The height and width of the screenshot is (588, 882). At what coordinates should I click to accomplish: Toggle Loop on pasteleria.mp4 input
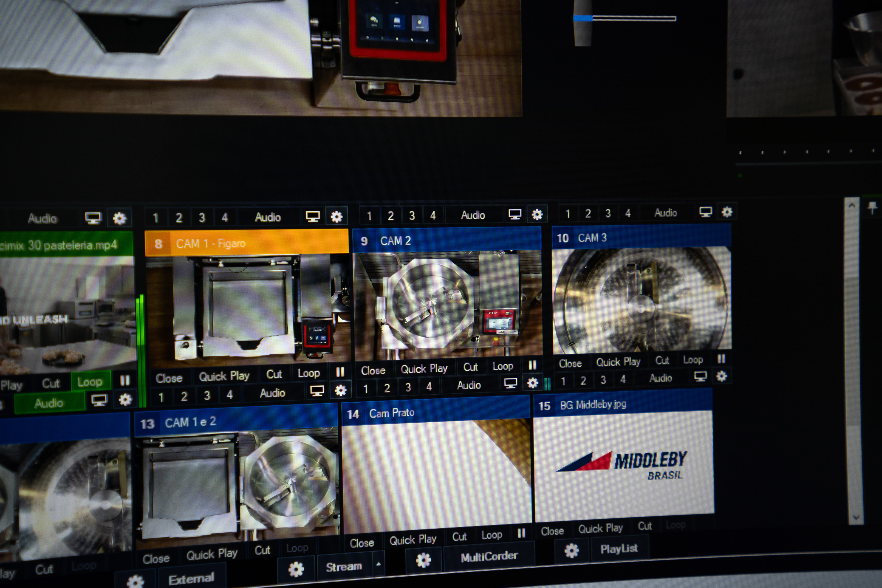click(90, 382)
